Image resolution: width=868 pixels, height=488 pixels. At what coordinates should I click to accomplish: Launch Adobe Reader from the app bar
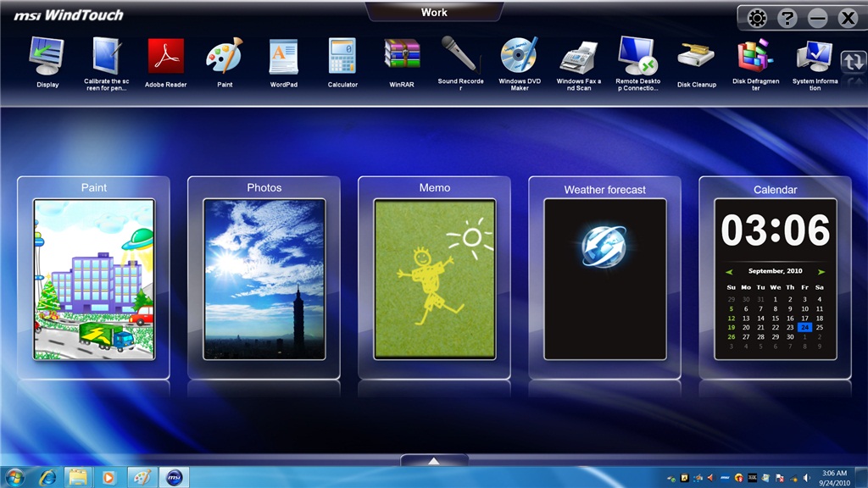tap(165, 58)
